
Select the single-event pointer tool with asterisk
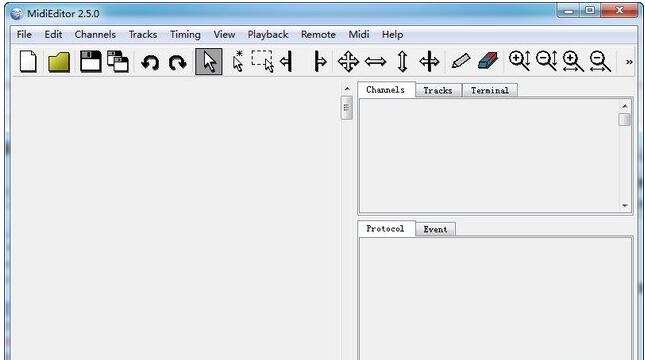tap(238, 62)
